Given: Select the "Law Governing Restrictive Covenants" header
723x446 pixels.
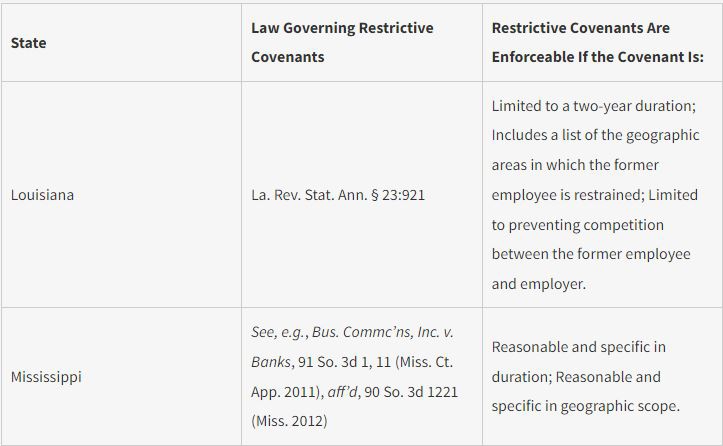Looking at the screenshot, I should (342, 42).
